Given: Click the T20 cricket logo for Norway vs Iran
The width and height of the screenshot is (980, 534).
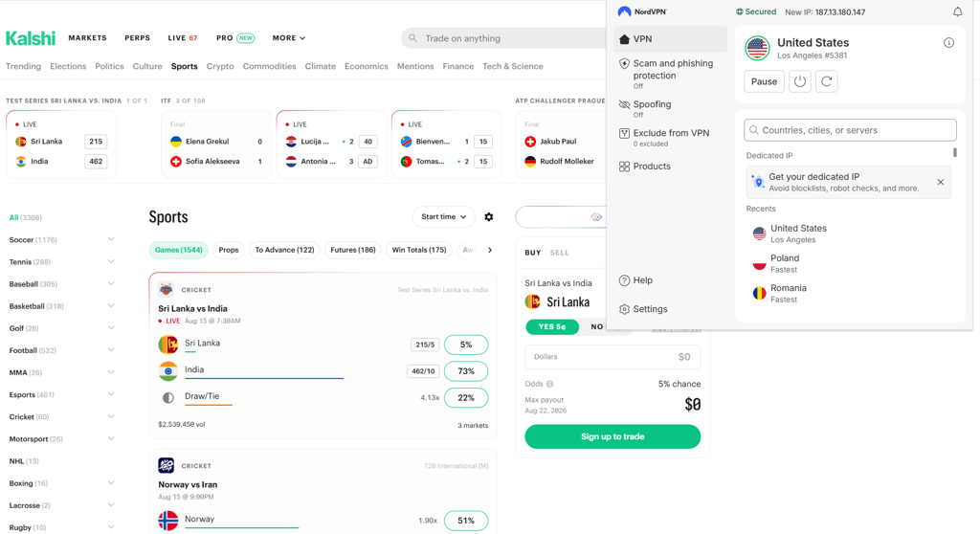Looking at the screenshot, I should [166, 465].
